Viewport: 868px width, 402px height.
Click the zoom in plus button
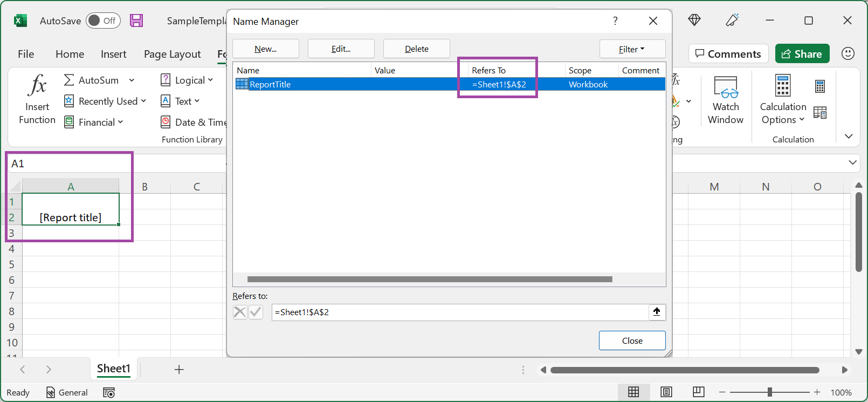[817, 392]
